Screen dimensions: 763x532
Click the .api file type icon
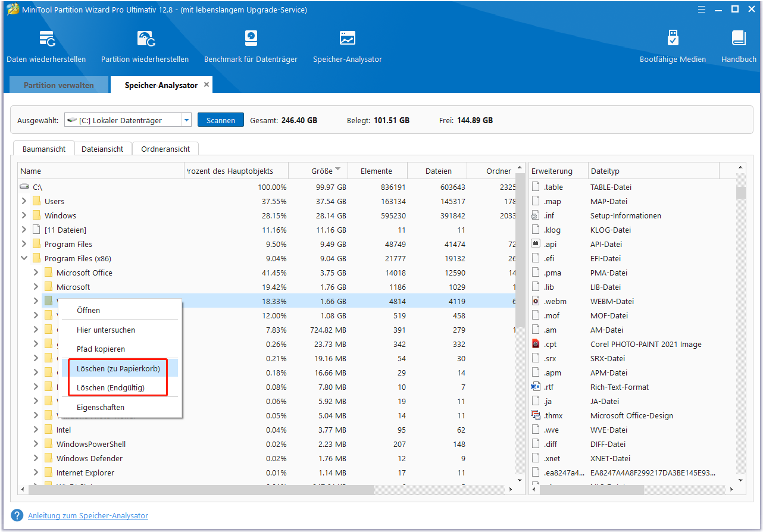(536, 244)
